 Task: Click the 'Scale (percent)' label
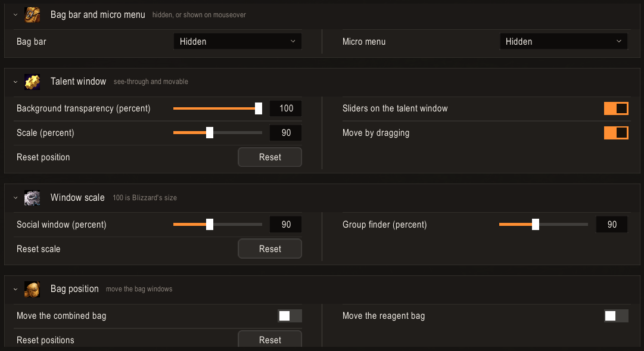pos(45,133)
